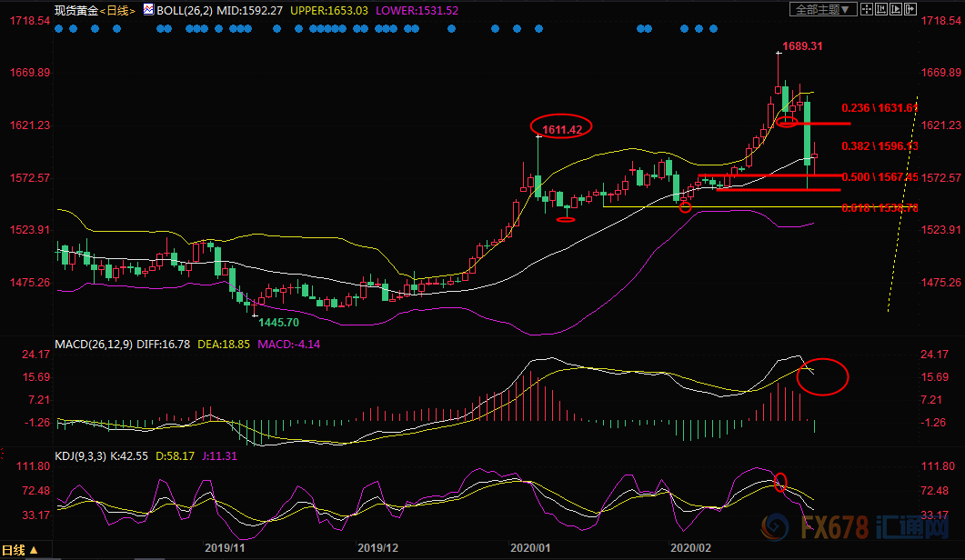Viewport: 965px width, 560px height.
Task: Open the 全部主题 dropdown
Action: pyautogui.click(x=824, y=9)
